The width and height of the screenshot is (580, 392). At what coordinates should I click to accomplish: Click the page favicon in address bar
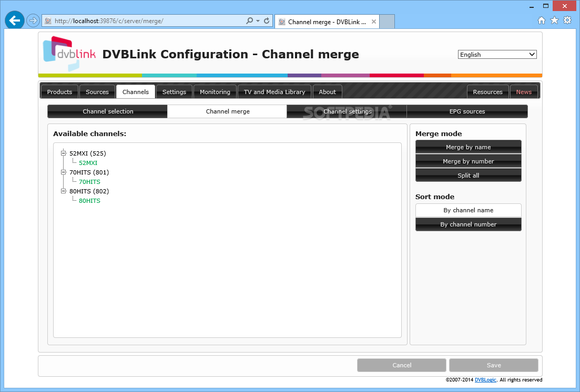(x=48, y=21)
